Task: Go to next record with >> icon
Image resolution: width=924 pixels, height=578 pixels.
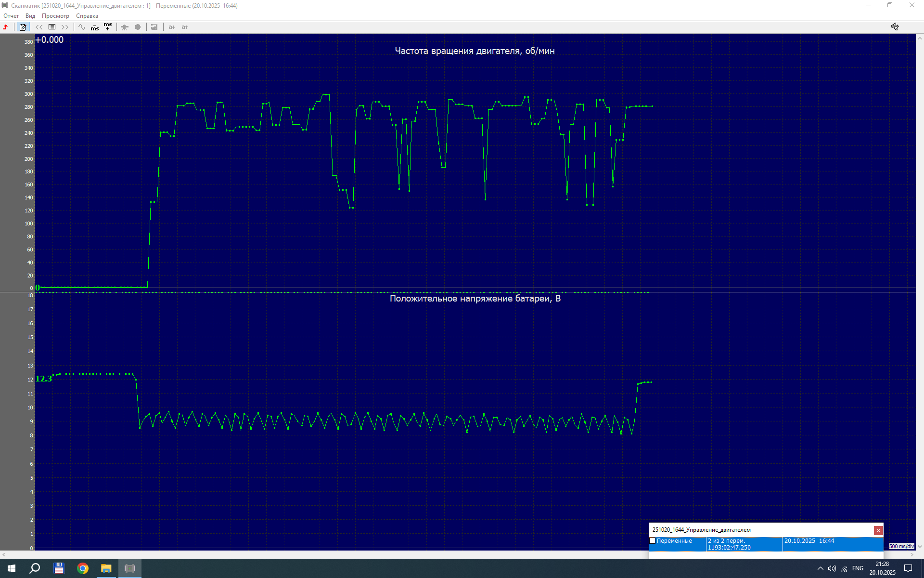Action: point(65,27)
